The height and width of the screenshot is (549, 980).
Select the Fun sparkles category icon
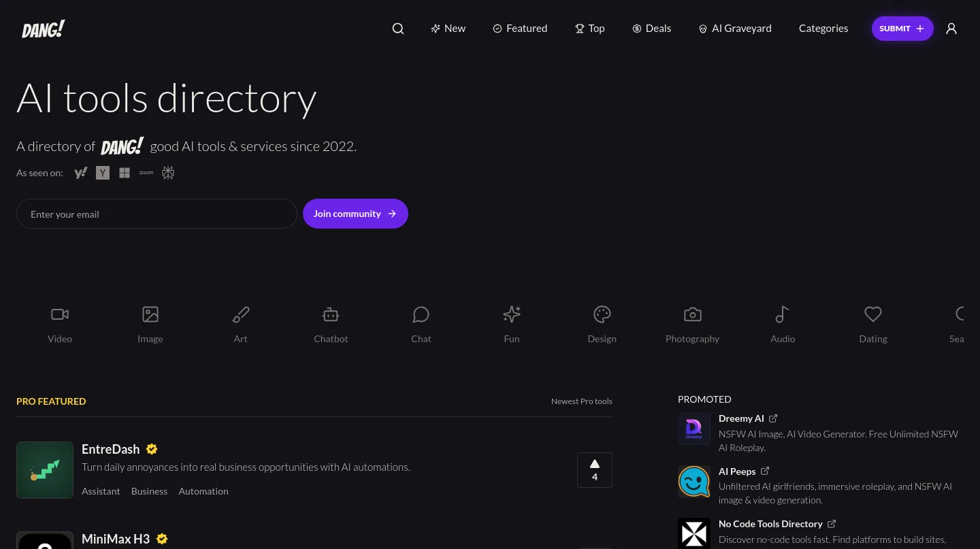[512, 314]
